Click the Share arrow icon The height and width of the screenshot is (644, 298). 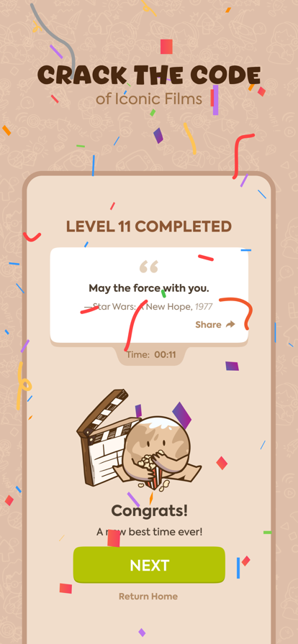coord(230,324)
